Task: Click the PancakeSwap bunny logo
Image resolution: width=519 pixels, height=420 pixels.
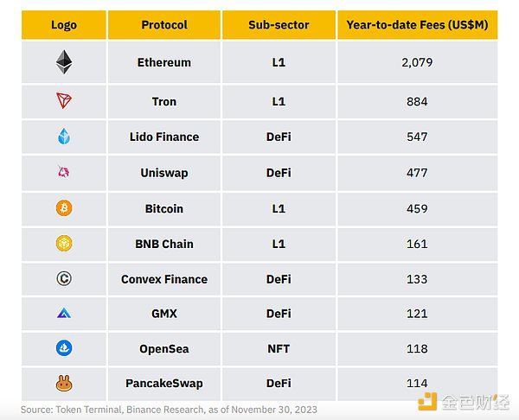Action: (64, 383)
